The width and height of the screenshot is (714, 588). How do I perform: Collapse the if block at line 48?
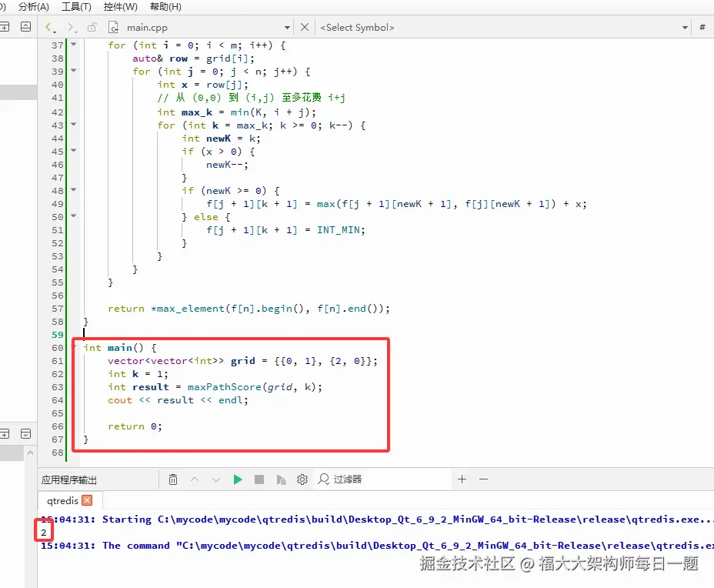[74, 190]
